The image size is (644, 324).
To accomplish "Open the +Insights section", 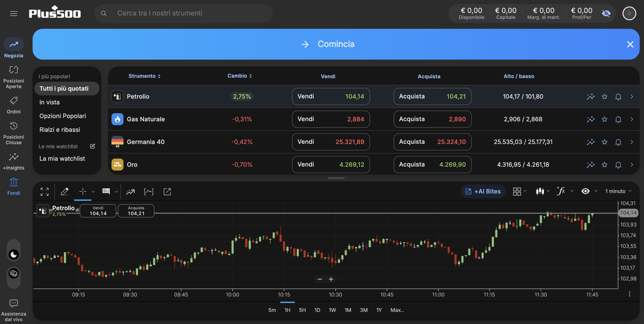I will coord(14,161).
